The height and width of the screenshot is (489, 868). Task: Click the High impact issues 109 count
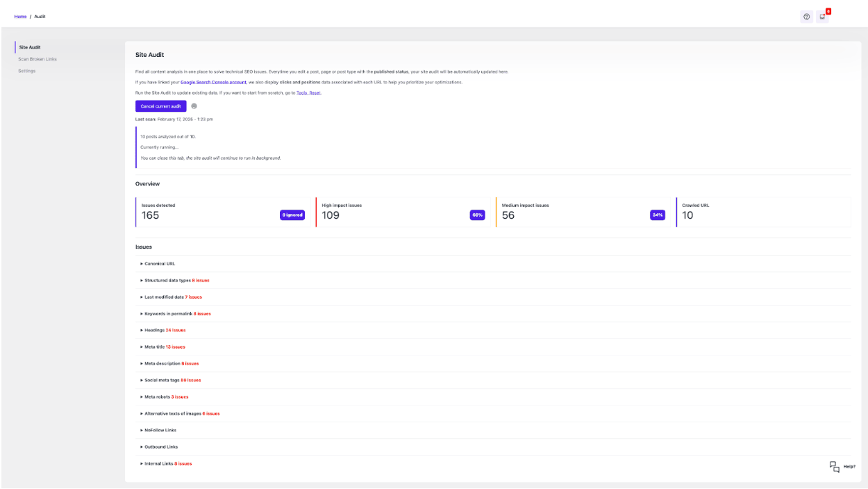331,215
